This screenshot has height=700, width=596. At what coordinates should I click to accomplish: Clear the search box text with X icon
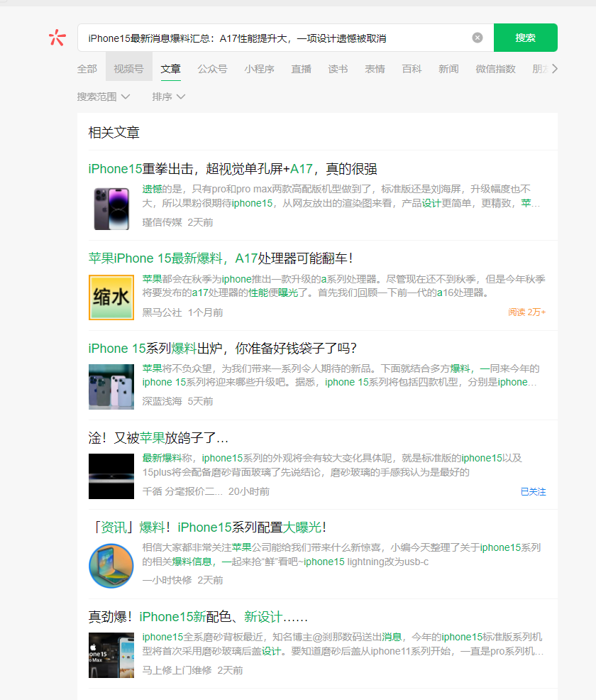(478, 38)
